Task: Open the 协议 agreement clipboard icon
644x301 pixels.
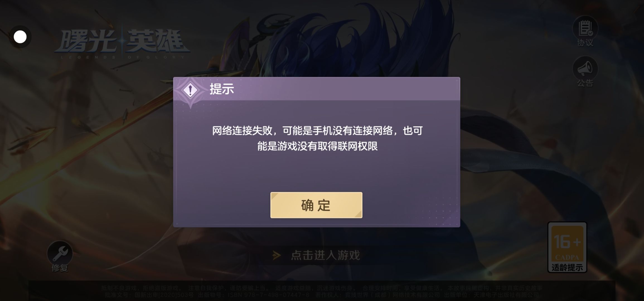Action: click(585, 28)
